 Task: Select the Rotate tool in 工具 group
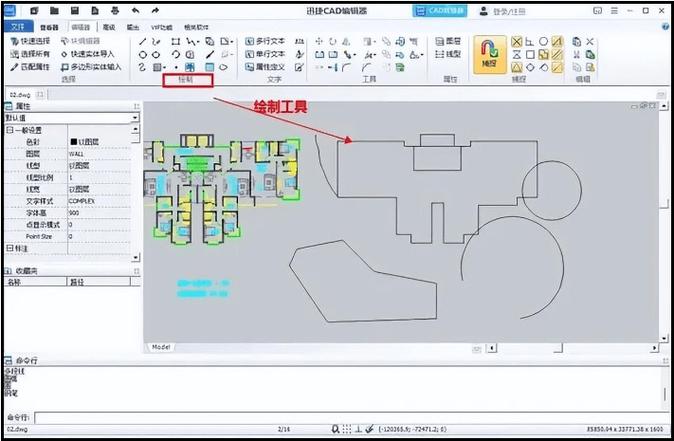[333, 41]
